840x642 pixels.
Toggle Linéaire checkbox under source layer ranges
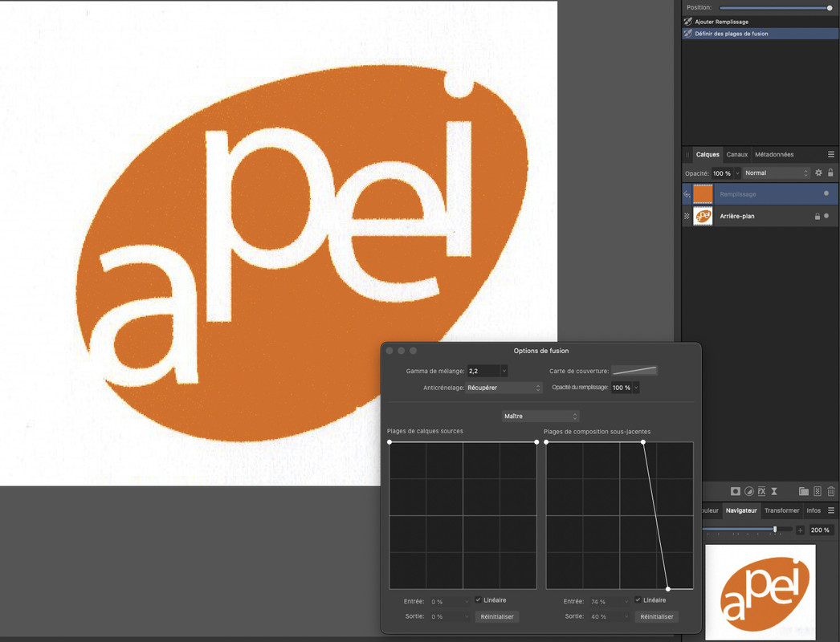[x=478, y=599]
